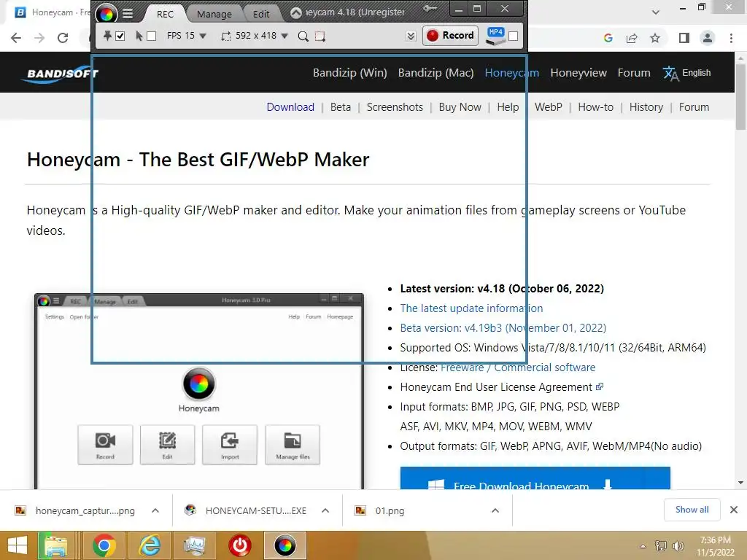Open options for HONEYCAM-SETU...EXE download
This screenshot has height=560, width=747.
coord(325,510)
